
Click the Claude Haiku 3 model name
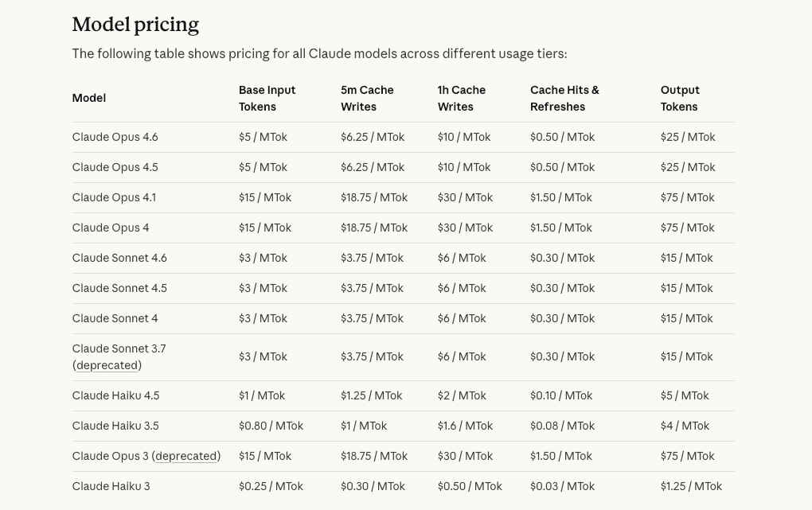pos(111,486)
